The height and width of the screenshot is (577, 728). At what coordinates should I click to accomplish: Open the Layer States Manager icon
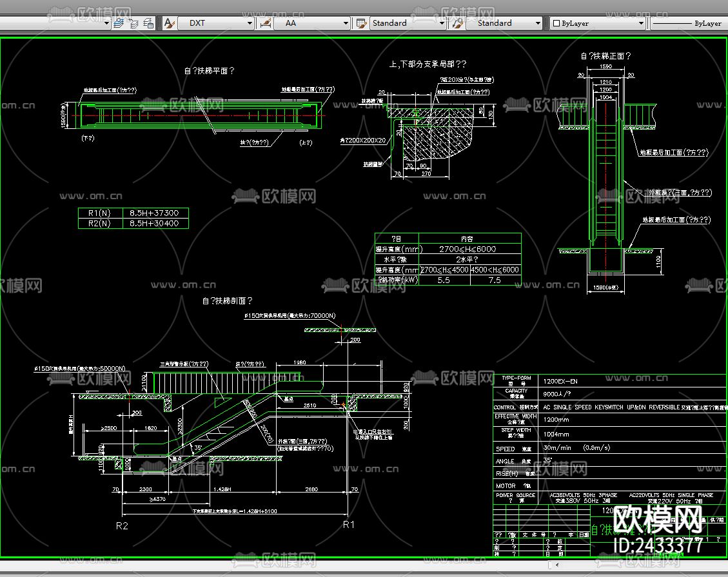click(148, 23)
